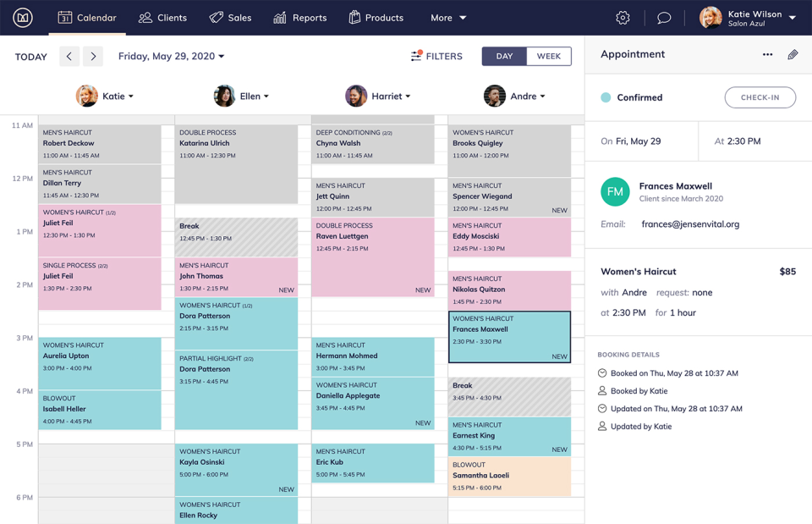Click the Mindbody logo icon
Viewport: 812px width, 524px height.
[22, 18]
